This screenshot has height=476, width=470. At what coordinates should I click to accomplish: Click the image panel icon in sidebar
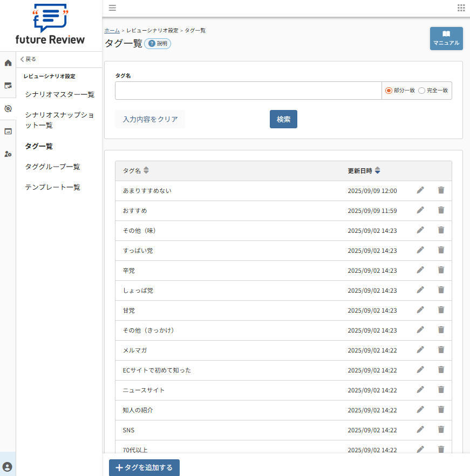pyautogui.click(x=7, y=131)
